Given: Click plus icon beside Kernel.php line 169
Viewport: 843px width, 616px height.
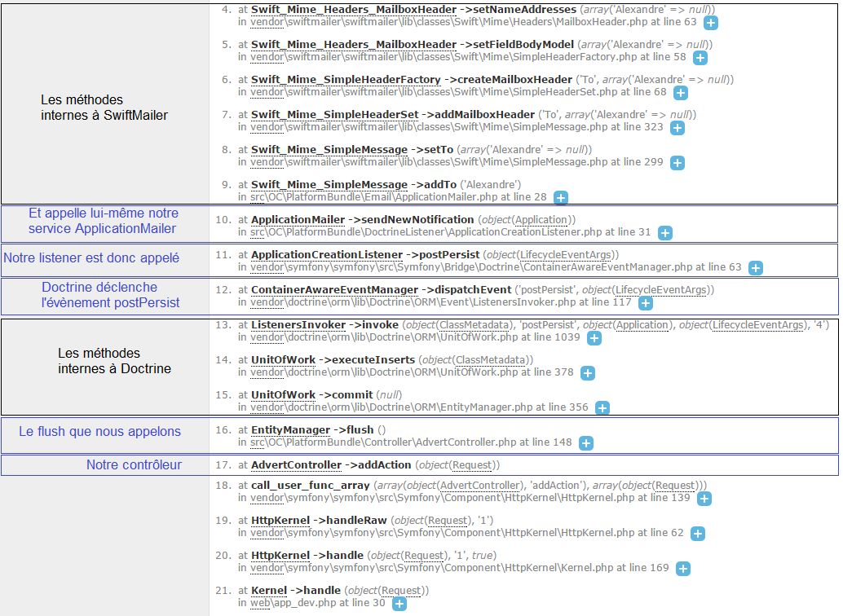Looking at the screenshot, I should click(682, 568).
